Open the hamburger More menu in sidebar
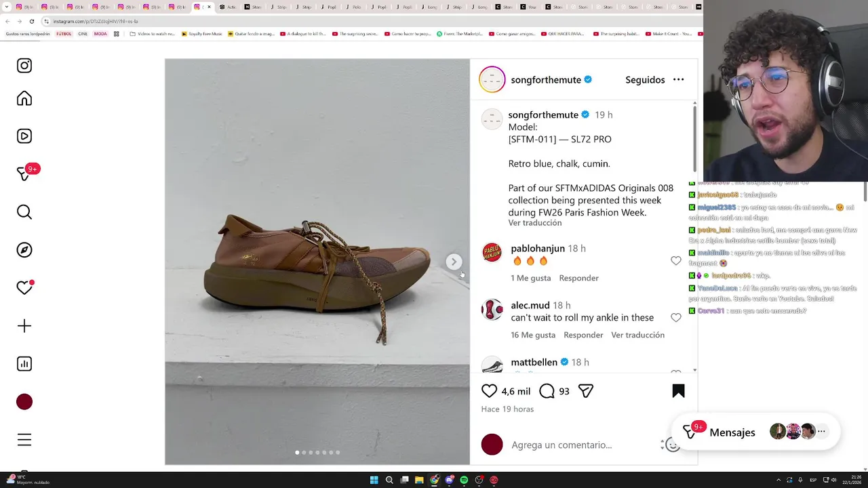Screen dimensions: 868x488 click(24, 440)
